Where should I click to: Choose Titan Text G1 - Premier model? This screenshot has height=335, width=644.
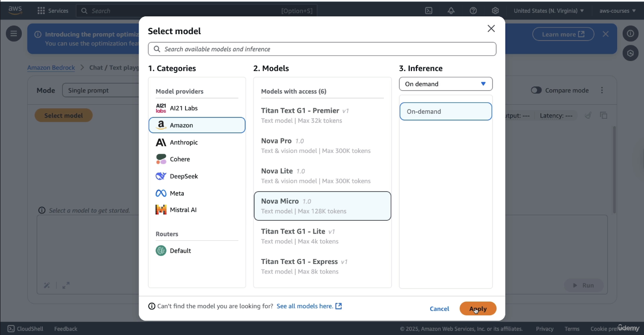click(x=322, y=116)
